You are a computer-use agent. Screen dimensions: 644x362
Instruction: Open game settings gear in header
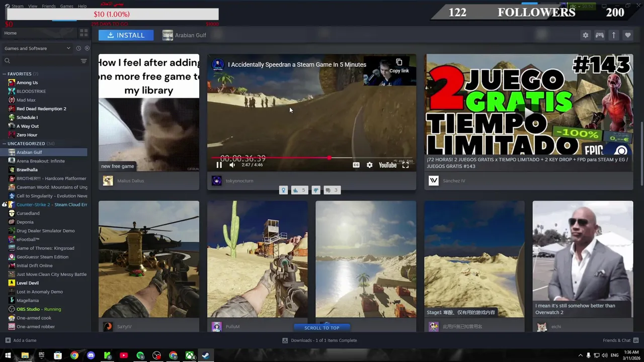coord(585,35)
